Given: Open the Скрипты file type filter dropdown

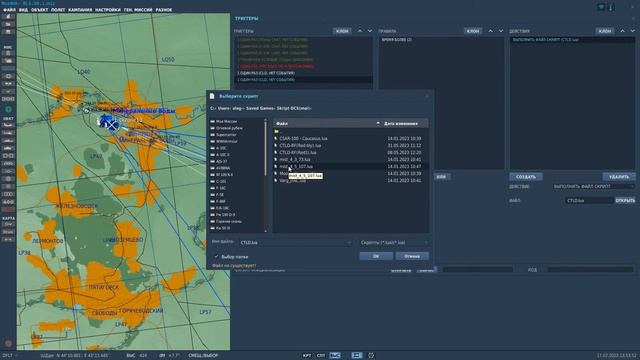Looking at the screenshot, I should coord(394,242).
